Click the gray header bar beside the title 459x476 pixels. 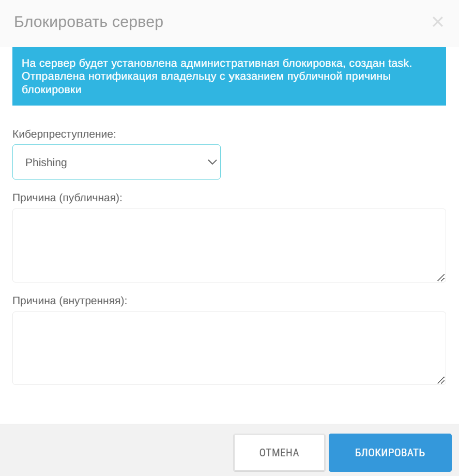coord(297,23)
